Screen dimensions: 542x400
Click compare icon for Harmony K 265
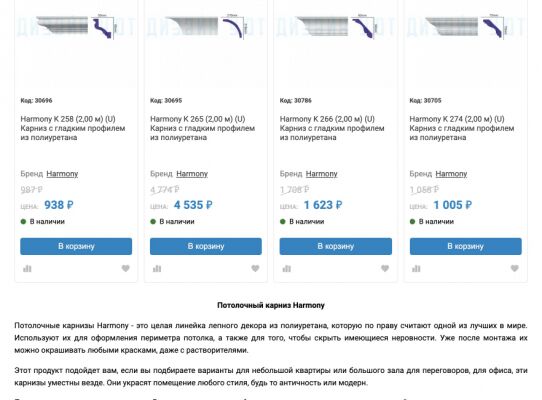157,268
